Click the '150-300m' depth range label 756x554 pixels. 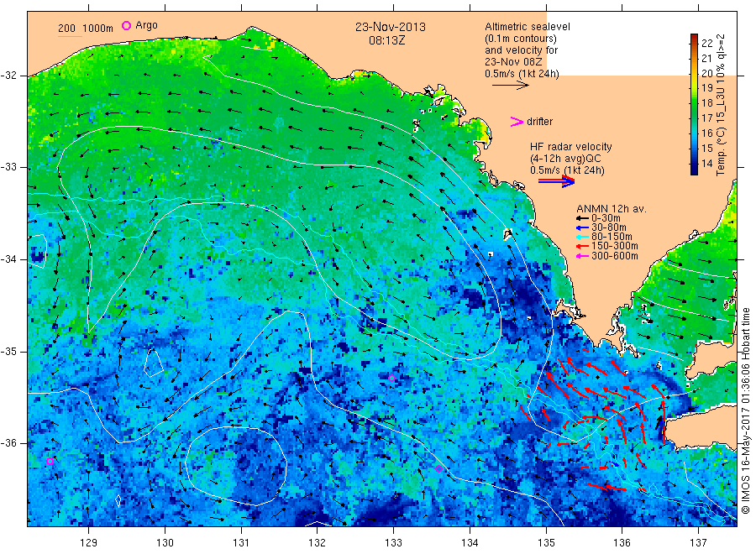coord(615,246)
